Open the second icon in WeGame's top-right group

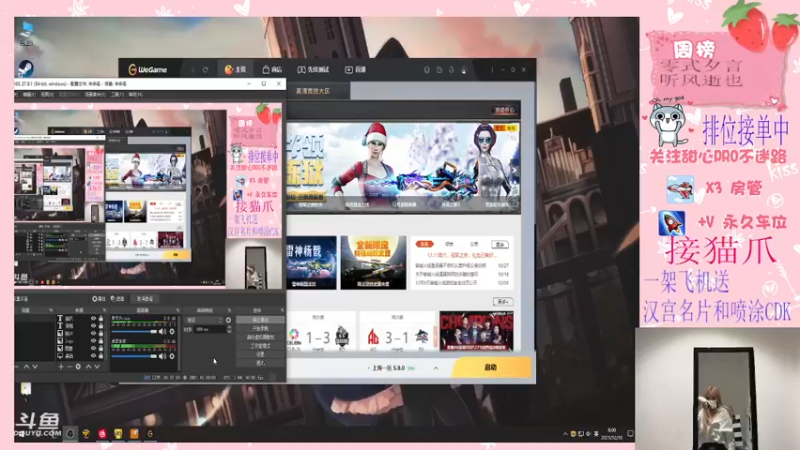click(x=439, y=70)
